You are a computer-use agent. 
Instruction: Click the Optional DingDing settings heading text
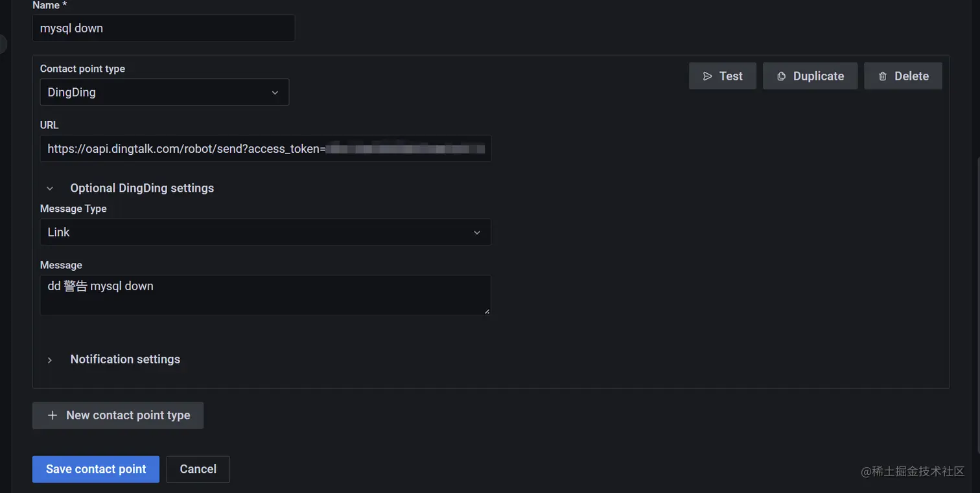pos(142,188)
